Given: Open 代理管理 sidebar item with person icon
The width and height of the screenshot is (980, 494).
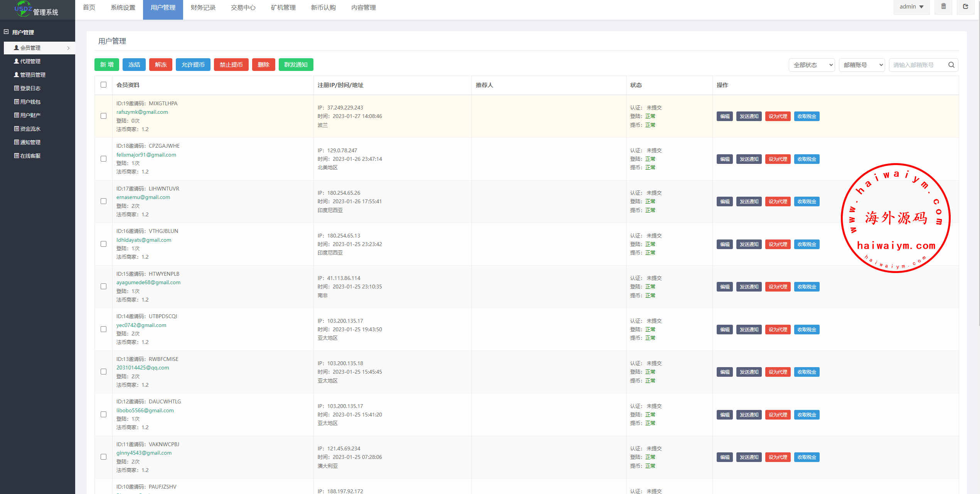Looking at the screenshot, I should 30,61.
